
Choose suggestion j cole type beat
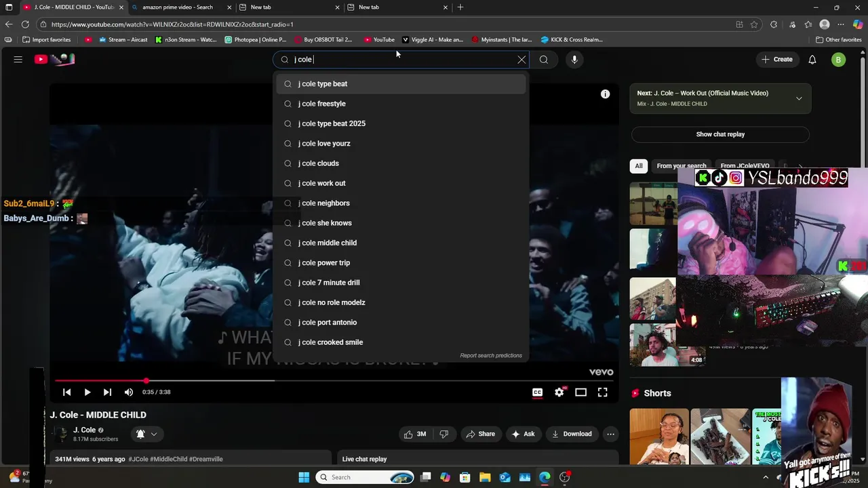click(x=401, y=84)
